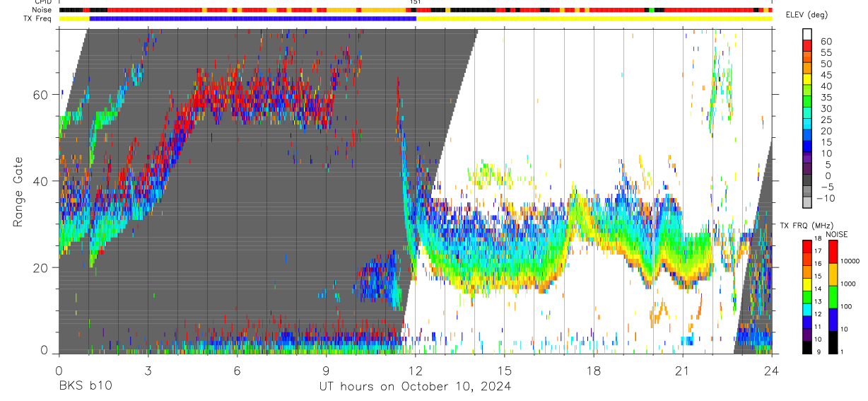The width and height of the screenshot is (868, 401).
Task: Select the red 17-18 MHz TX FRQ swatch
Action: [x=807, y=246]
